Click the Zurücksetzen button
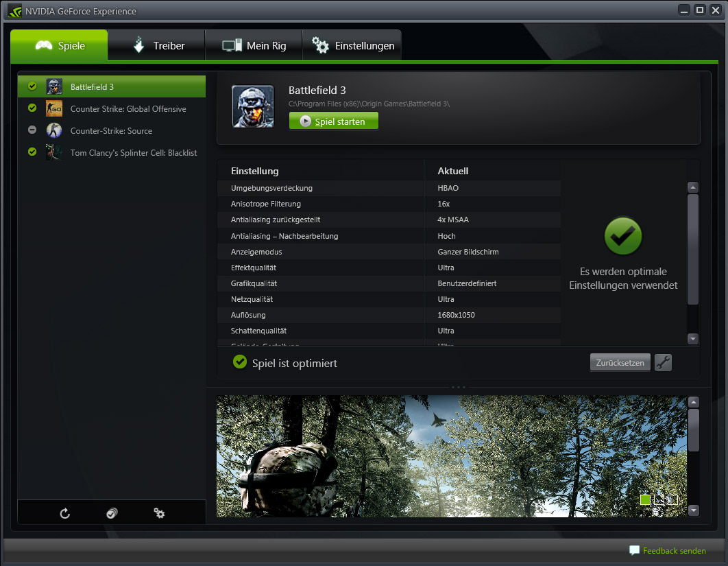The width and height of the screenshot is (728, 566). pyautogui.click(x=620, y=362)
